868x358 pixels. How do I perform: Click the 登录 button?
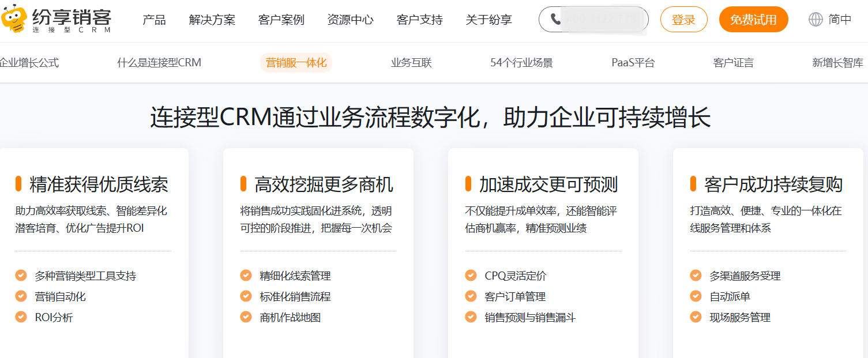pos(683,20)
